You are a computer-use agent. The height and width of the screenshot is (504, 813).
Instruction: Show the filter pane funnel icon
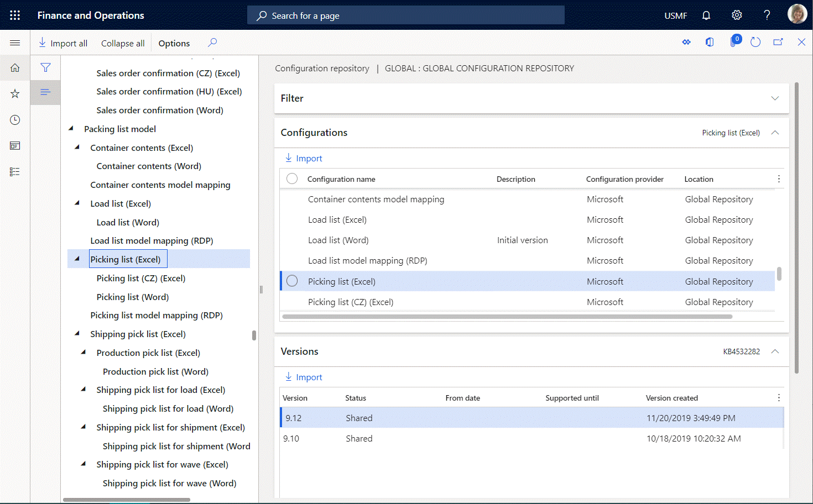pos(45,67)
